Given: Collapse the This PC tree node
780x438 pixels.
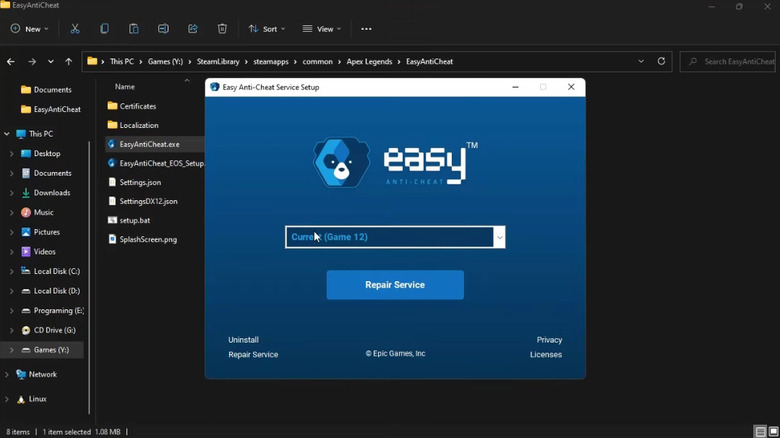Looking at the screenshot, I should [x=7, y=134].
